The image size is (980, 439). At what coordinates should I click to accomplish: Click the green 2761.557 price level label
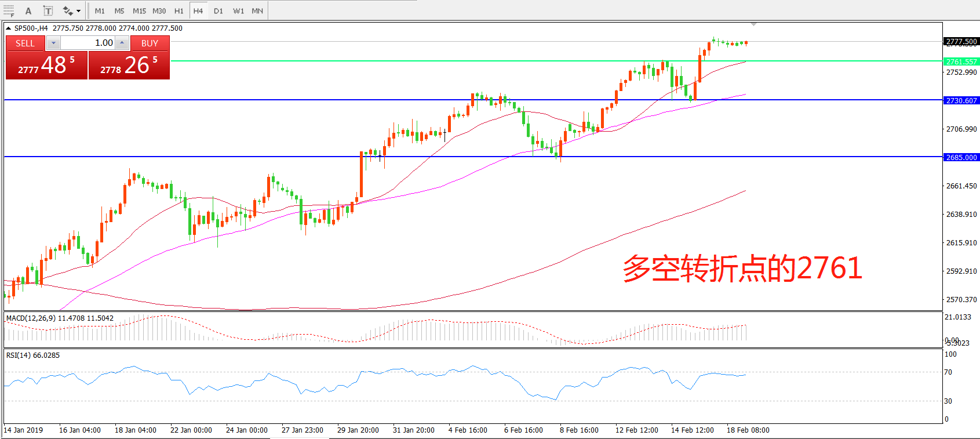(x=961, y=61)
